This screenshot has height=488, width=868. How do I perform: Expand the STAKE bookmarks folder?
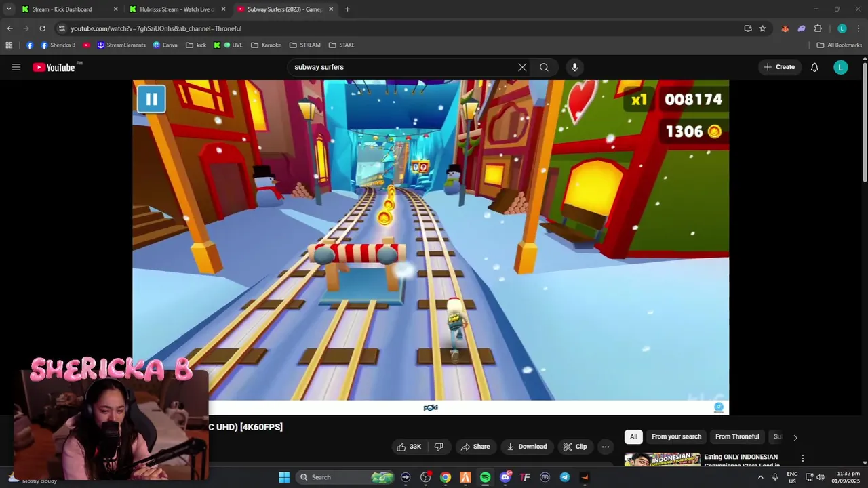342,45
